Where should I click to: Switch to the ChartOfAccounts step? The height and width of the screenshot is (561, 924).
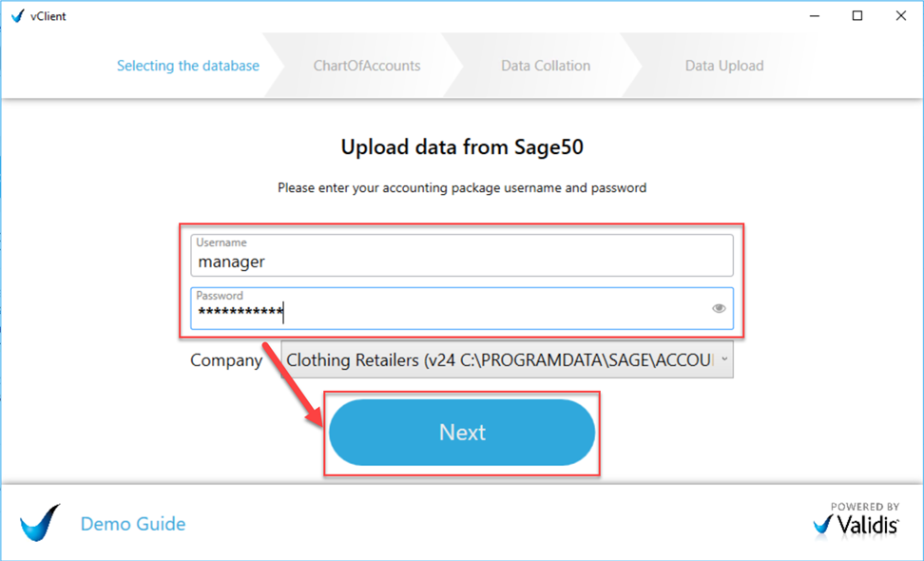367,65
